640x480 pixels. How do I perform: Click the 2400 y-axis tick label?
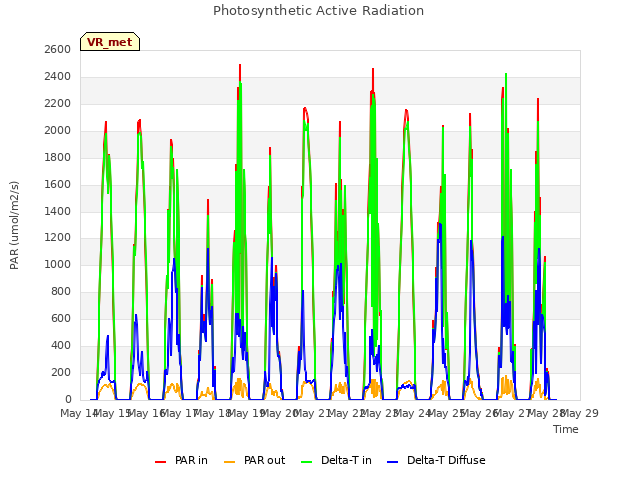(58, 76)
